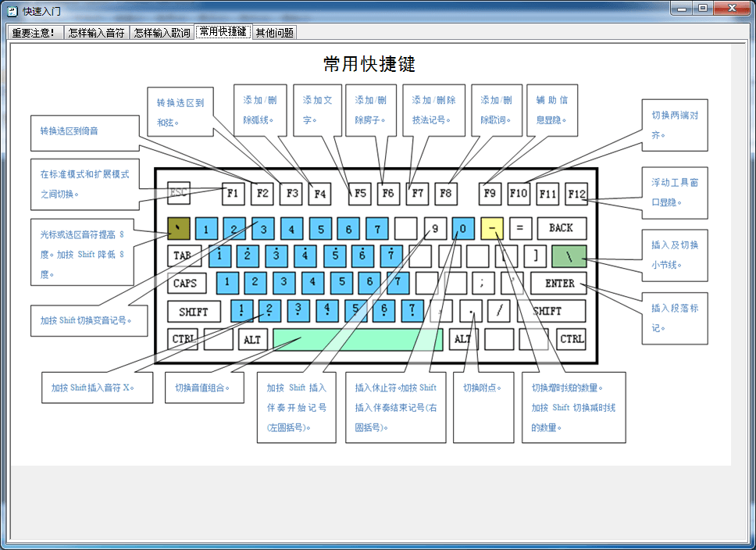This screenshot has width=756, height=550.
Task: Open the 重要注意! tab
Action: 34,33
